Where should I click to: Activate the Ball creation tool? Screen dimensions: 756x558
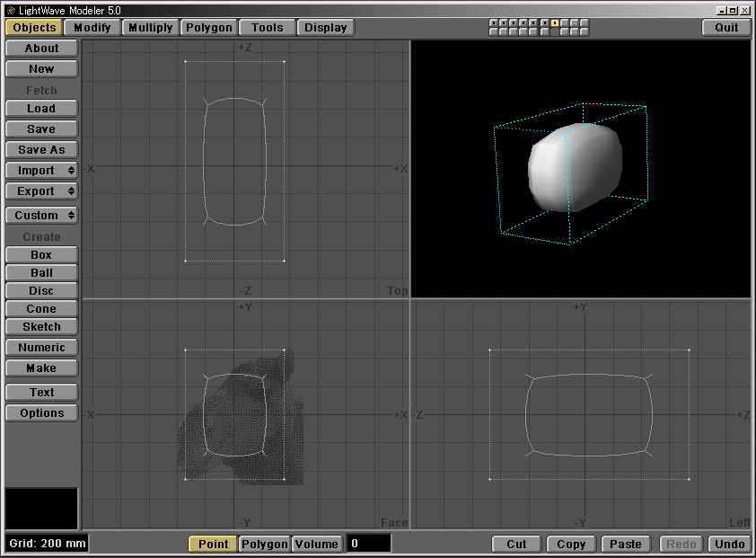pyautogui.click(x=41, y=273)
